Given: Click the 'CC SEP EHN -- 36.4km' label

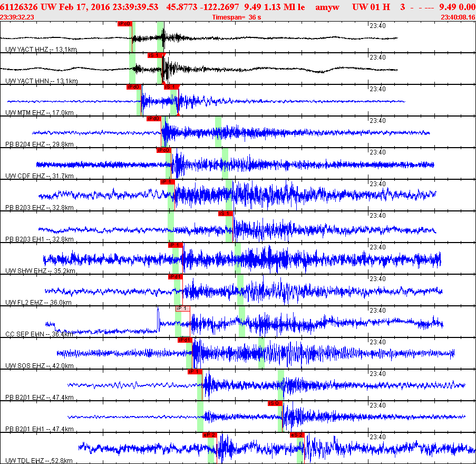Looking at the screenshot, I should pos(39,334).
